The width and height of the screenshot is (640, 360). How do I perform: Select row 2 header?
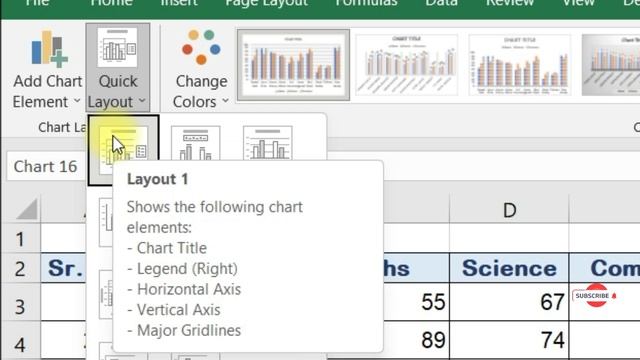point(20,268)
